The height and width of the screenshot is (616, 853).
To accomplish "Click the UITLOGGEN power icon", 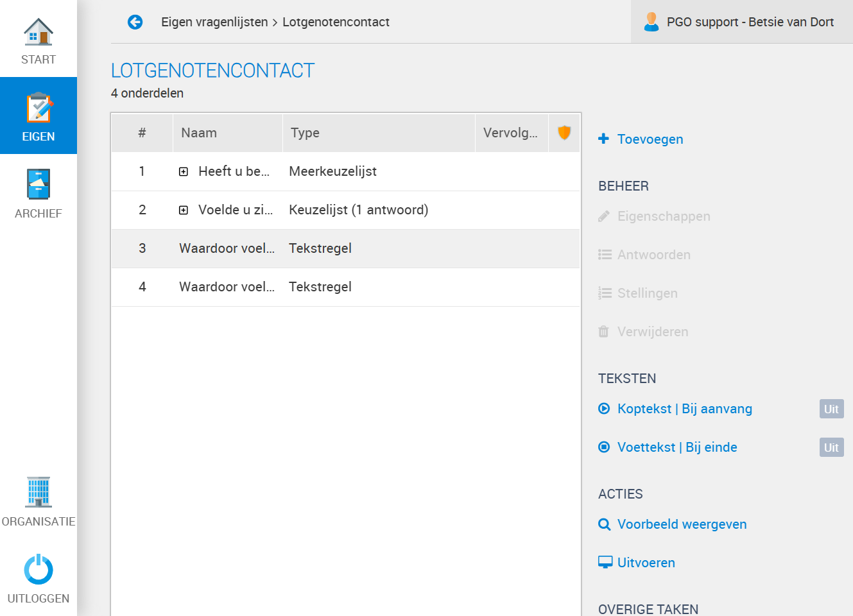I will pos(39,569).
